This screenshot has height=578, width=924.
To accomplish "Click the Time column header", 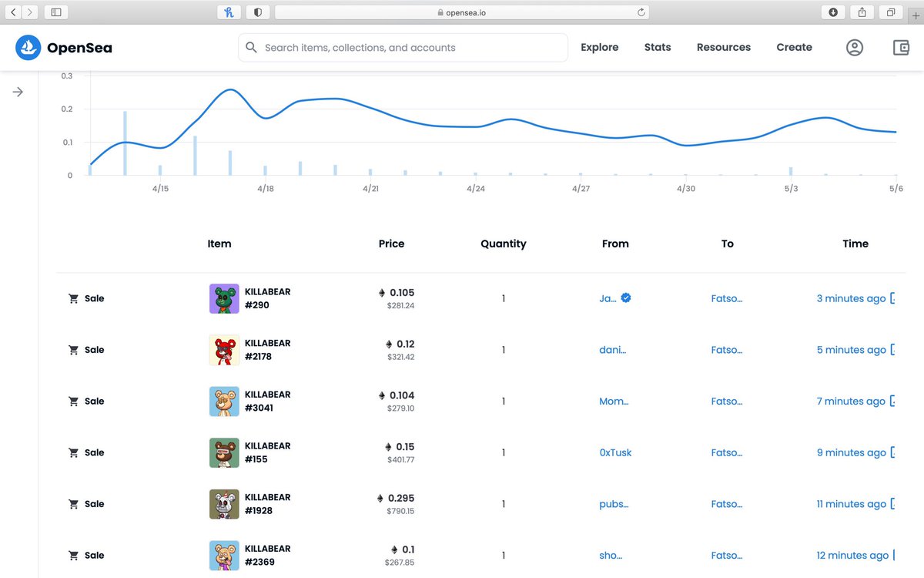I will click(x=855, y=244).
